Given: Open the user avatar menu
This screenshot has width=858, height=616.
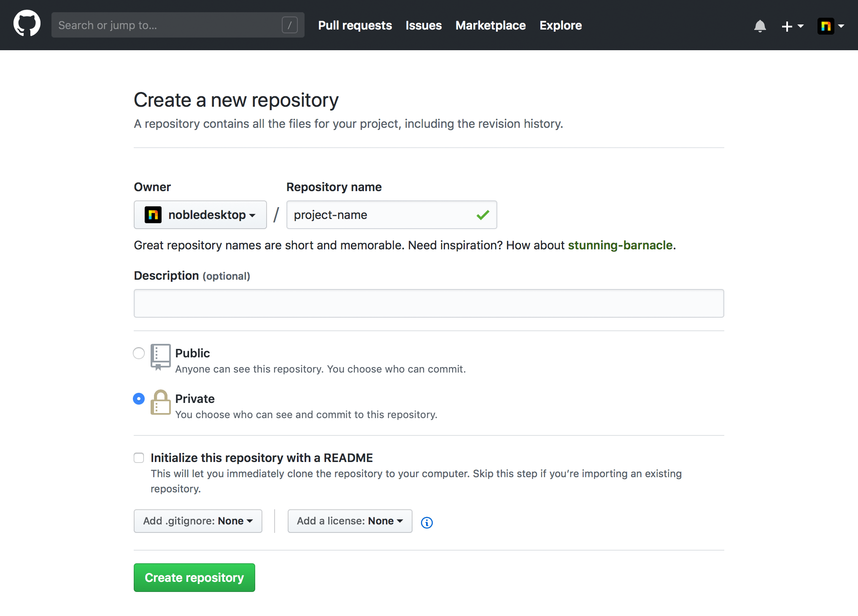Looking at the screenshot, I should [831, 26].
